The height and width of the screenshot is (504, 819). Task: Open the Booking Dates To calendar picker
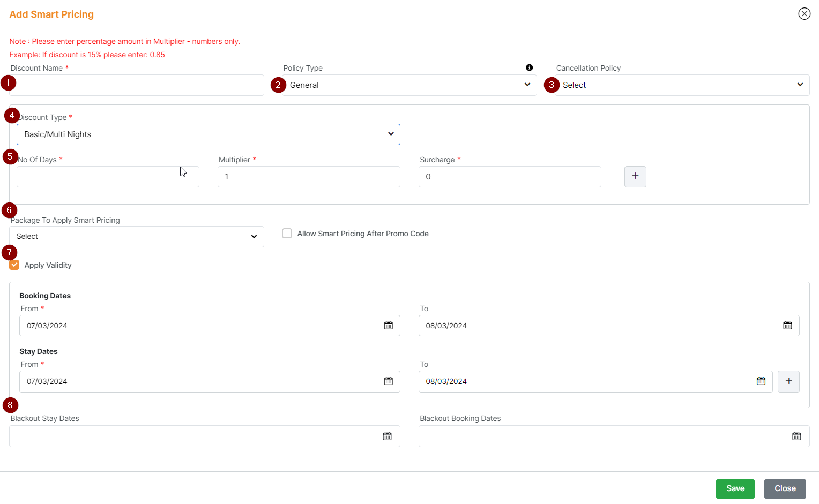point(787,325)
